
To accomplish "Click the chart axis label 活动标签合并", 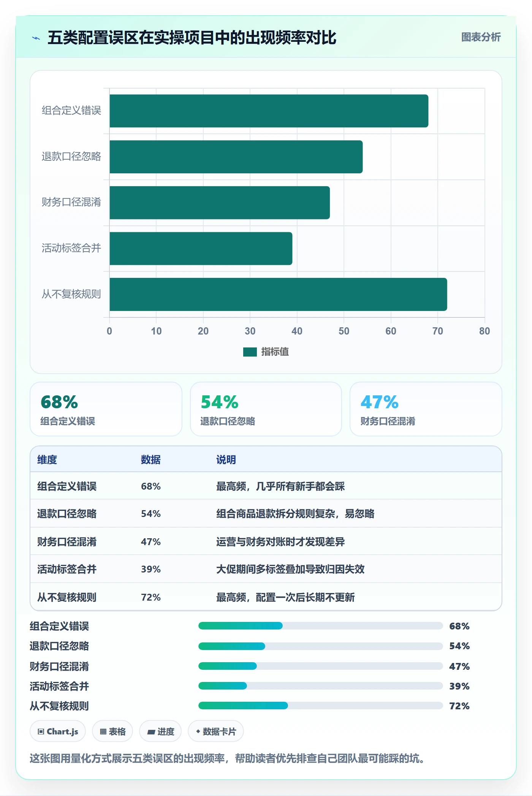I will point(71,248).
